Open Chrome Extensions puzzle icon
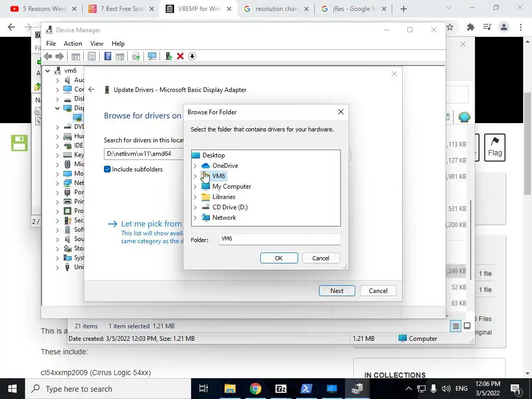 (471, 27)
